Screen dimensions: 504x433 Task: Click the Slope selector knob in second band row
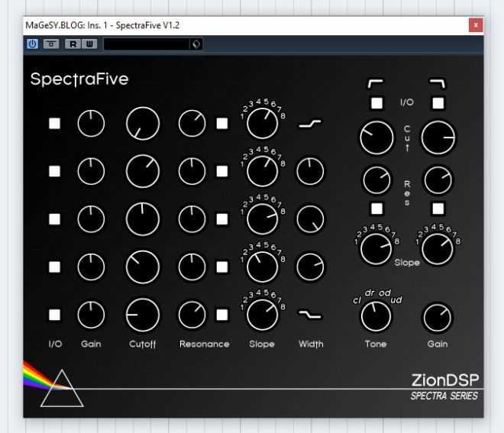point(262,171)
